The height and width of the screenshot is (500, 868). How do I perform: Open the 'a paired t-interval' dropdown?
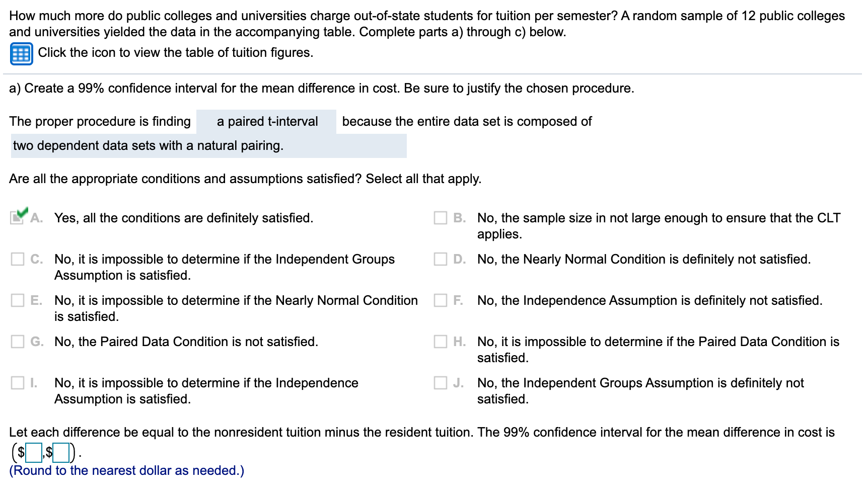tap(266, 122)
